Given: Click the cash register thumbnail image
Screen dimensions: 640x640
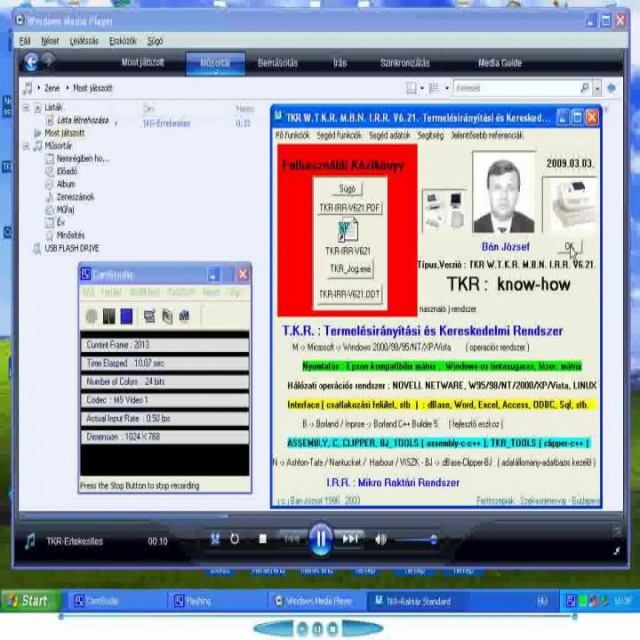Looking at the screenshot, I should coord(570,204).
